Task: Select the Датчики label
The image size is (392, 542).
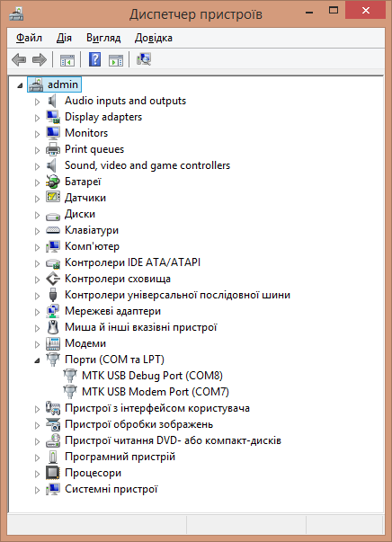Action: click(85, 198)
